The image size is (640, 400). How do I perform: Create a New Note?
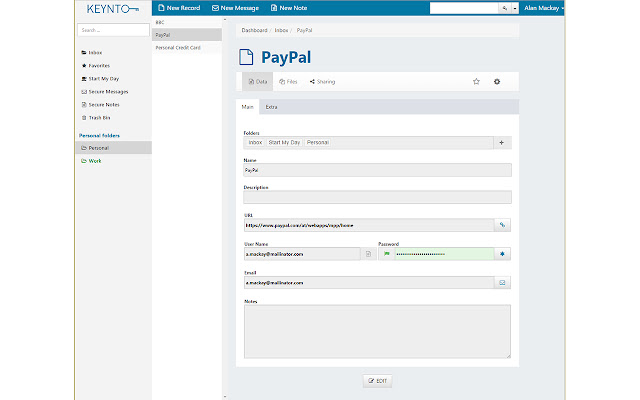tap(289, 8)
